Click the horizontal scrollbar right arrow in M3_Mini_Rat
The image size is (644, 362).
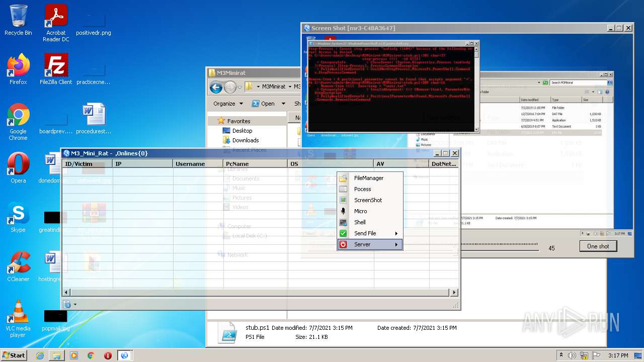coord(454,292)
